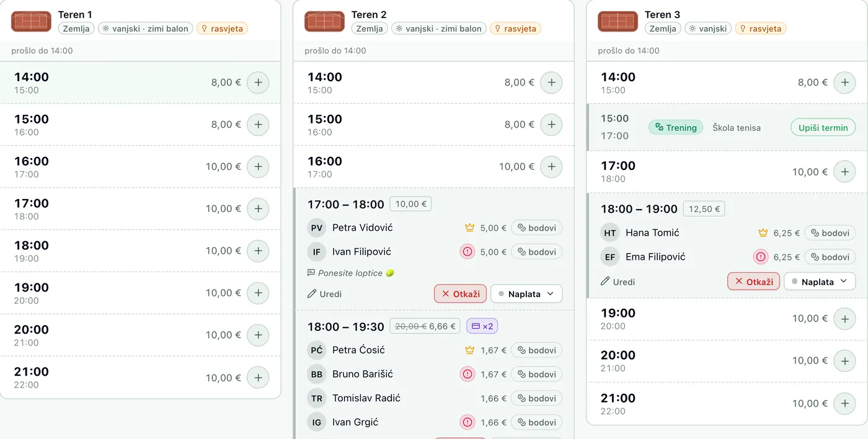Click plus icon for 16:00 slot on Teren 2
The image size is (868, 439).
coord(551,167)
